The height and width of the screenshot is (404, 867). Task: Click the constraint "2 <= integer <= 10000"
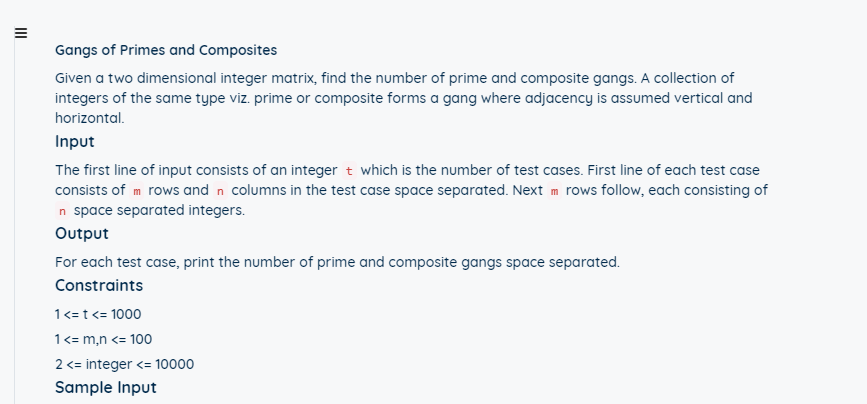coord(124,364)
